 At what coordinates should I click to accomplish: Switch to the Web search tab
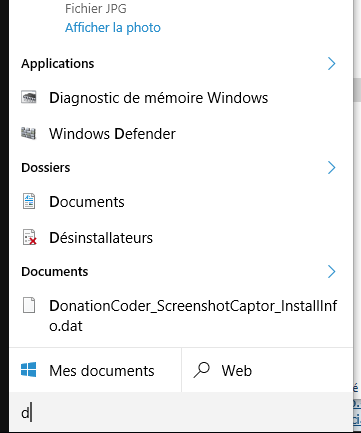[x=267, y=370]
